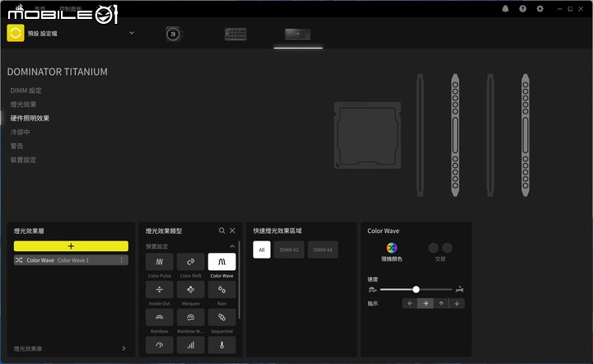
Task: Expand the profile dropdown chevron
Action: [x=132, y=33]
